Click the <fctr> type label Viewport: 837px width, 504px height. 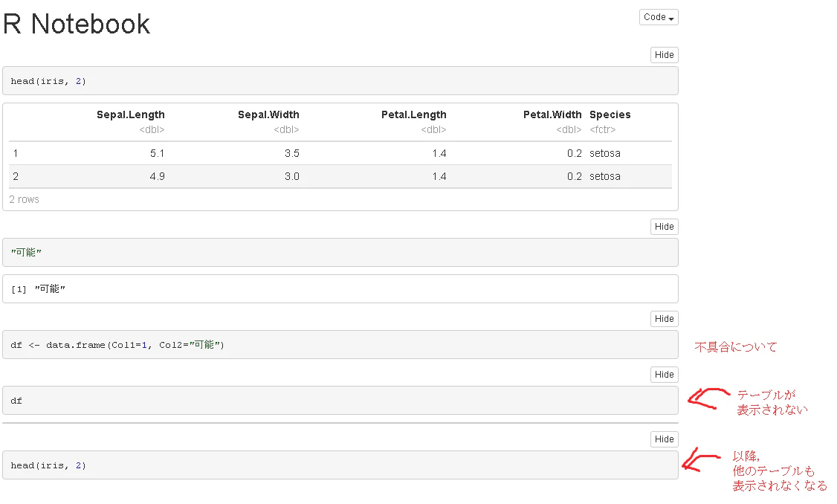click(603, 130)
